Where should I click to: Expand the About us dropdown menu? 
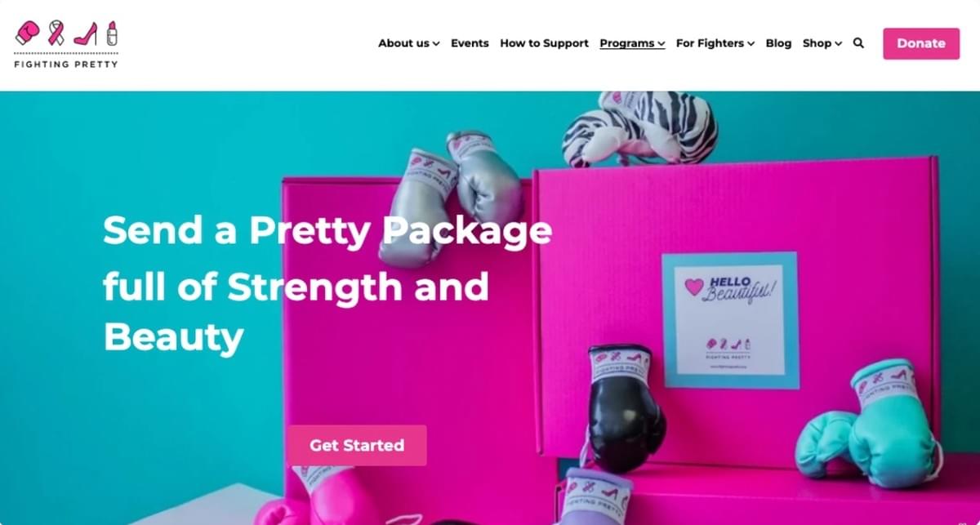pos(408,43)
